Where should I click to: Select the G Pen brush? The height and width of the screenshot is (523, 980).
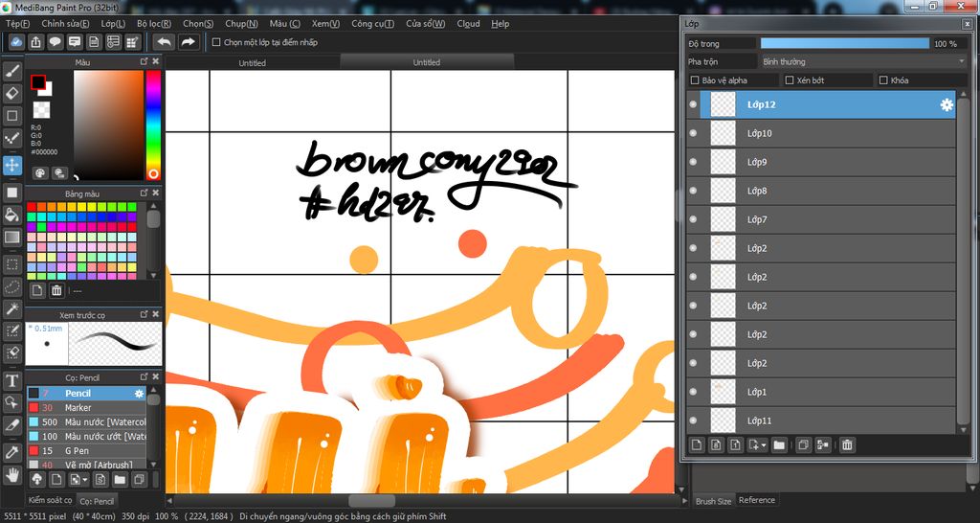[x=86, y=450]
